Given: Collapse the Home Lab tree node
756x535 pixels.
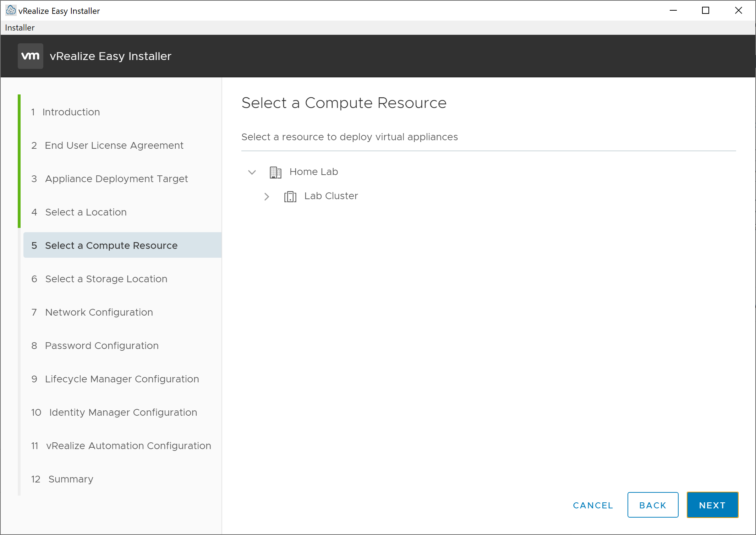Looking at the screenshot, I should click(x=252, y=173).
